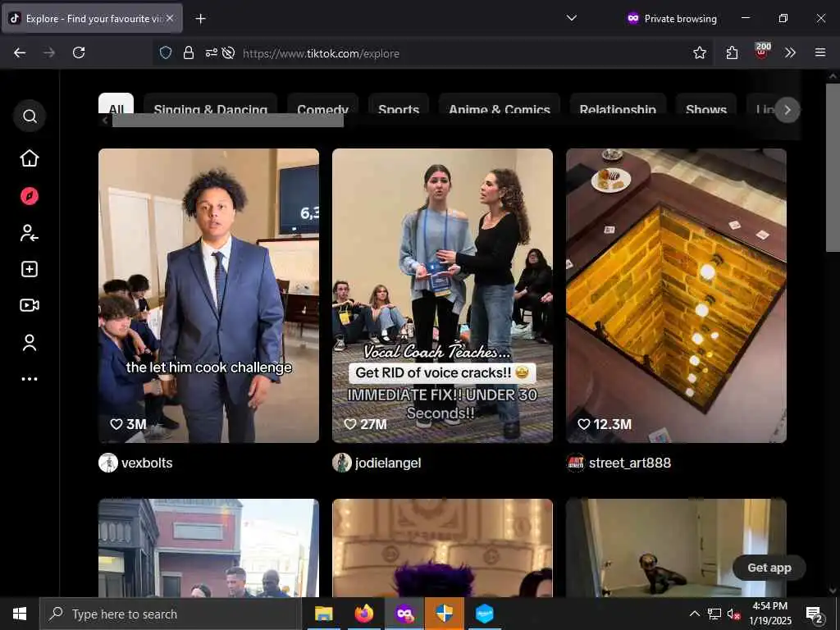Open the street scene video thumbnail
This screenshot has width=840, height=630.
208,547
